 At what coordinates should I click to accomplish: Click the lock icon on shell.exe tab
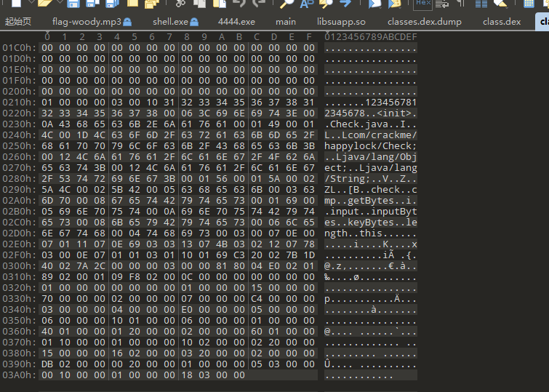pyautogui.click(x=194, y=22)
